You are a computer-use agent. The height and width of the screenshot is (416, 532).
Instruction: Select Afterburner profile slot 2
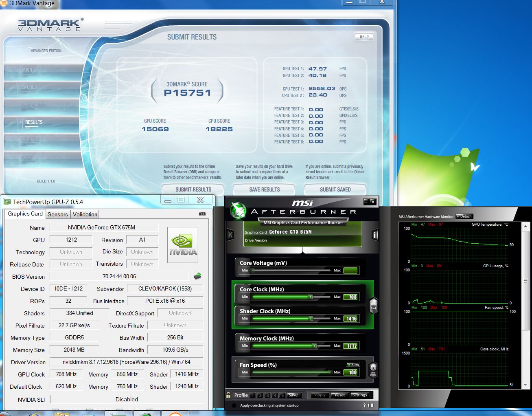click(260, 395)
